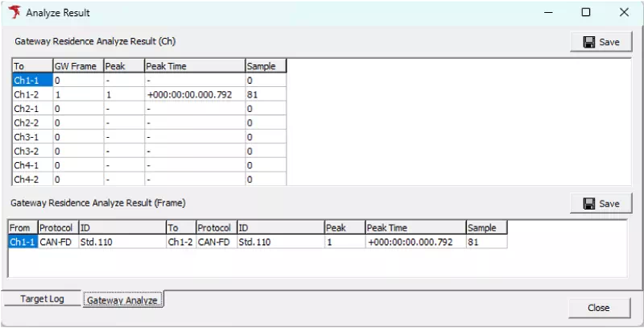Screen dimensions: 644x328
Task: Select the Ch2-1 row
Action: click(32, 109)
